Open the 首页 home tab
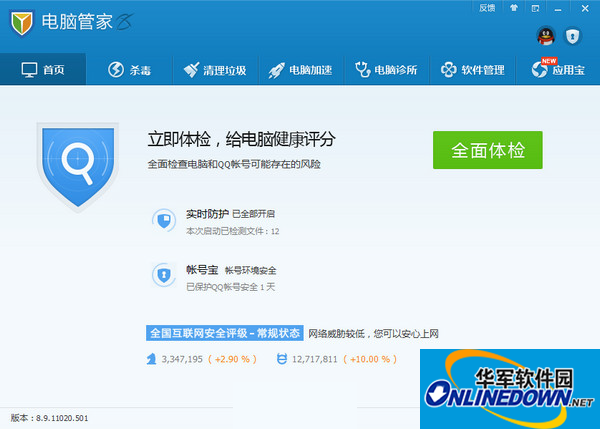 [x=43, y=70]
